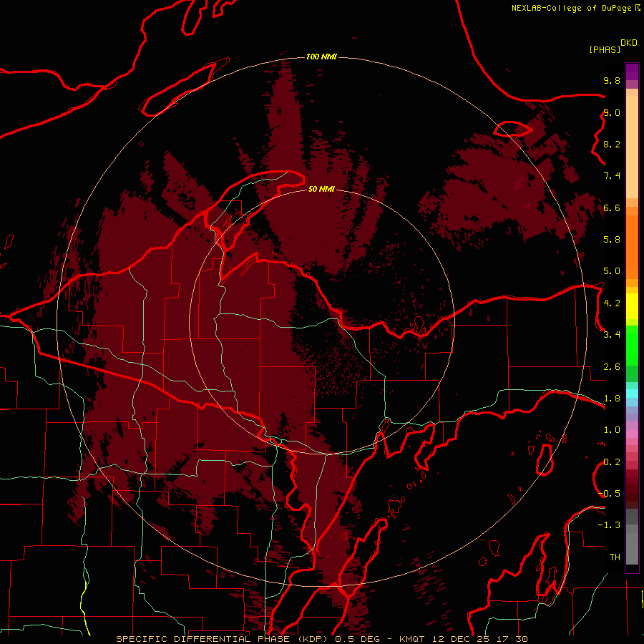The image size is (644, 644).
Task: Click the 1.0 legend value
Action: [612, 430]
